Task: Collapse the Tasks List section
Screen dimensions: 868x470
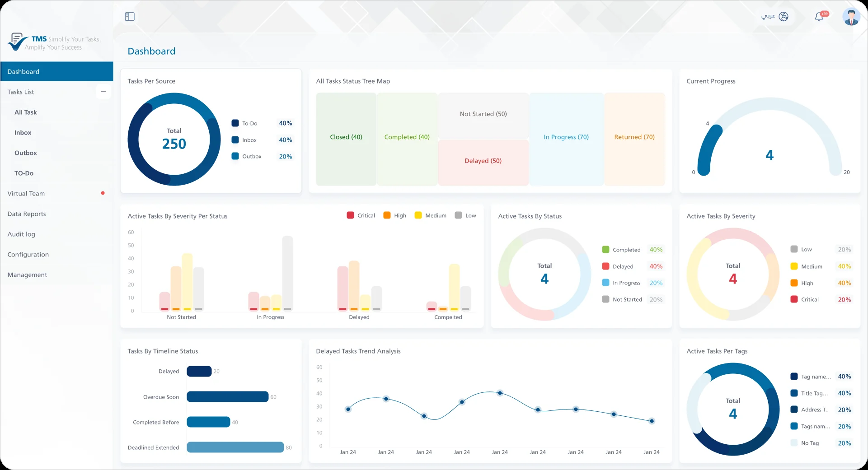Action: click(103, 92)
